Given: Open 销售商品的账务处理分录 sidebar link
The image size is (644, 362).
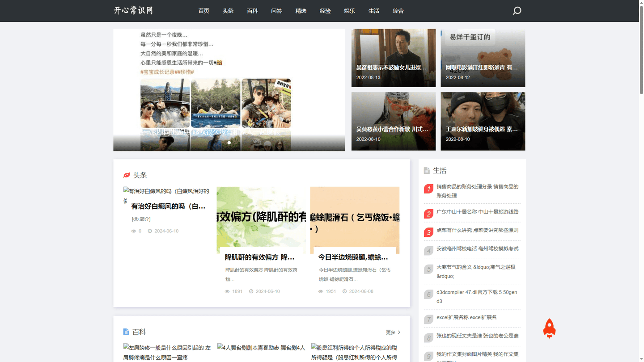Looking at the screenshot, I should coord(478,191).
